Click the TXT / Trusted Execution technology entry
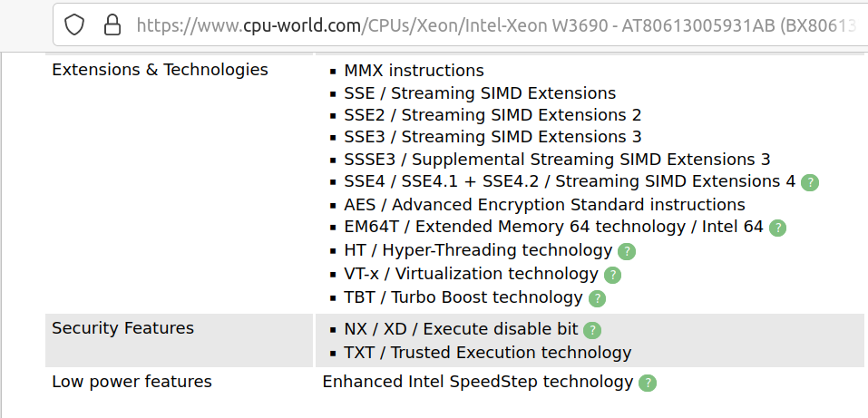This screenshot has height=418, width=868. 487,353
